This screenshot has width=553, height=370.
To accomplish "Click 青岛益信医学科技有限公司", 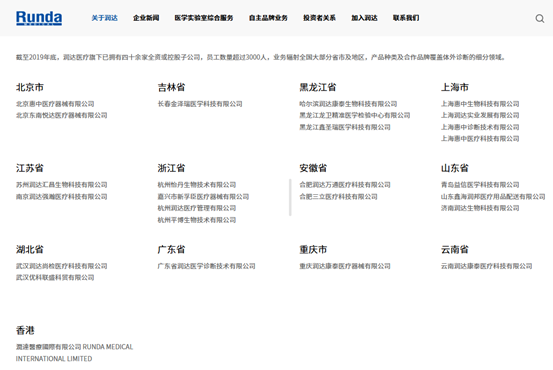I will pyautogui.click(x=480, y=185).
